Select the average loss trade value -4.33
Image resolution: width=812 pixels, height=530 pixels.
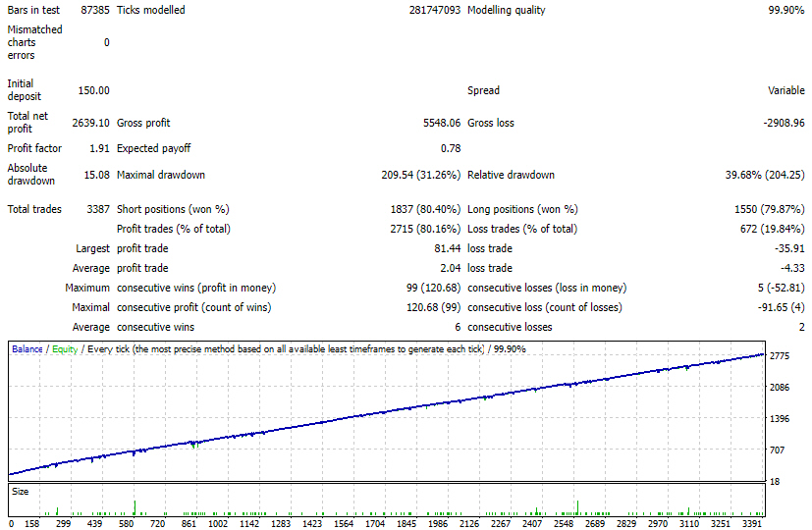[792, 268]
